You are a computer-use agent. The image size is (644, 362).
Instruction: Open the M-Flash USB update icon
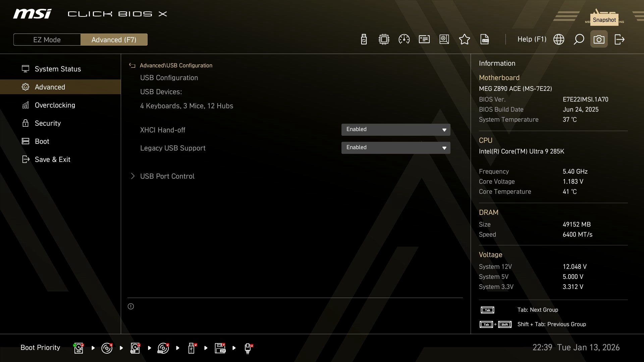click(x=364, y=40)
